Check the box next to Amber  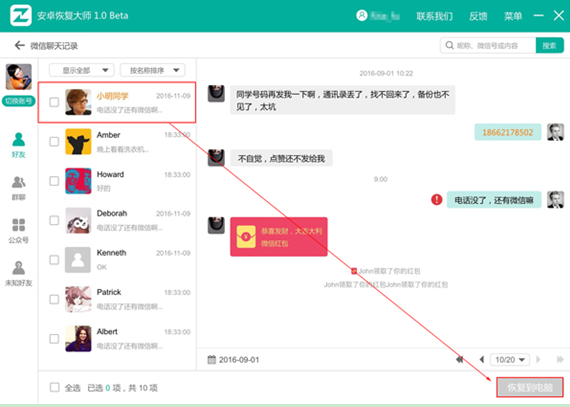click(x=54, y=141)
